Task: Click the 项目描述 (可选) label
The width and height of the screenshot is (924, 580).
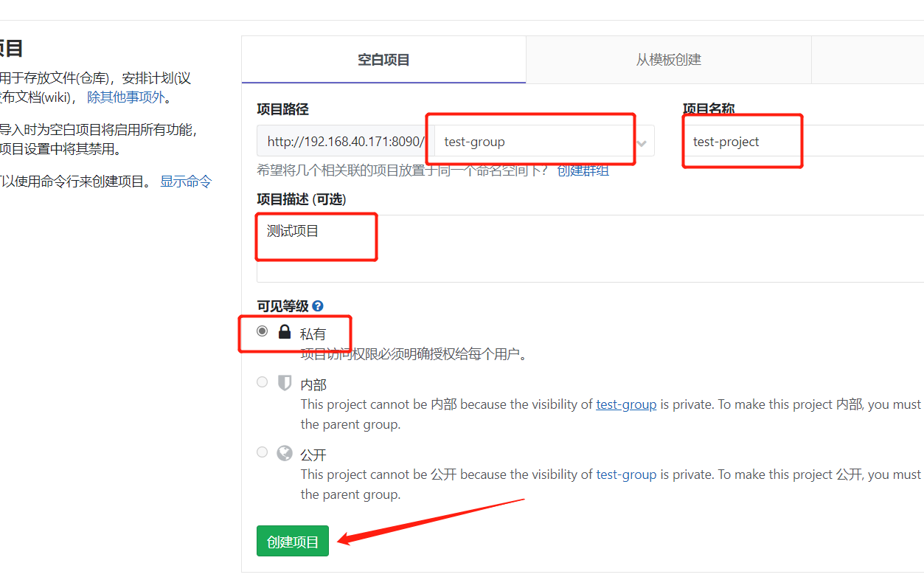Action: tap(302, 199)
